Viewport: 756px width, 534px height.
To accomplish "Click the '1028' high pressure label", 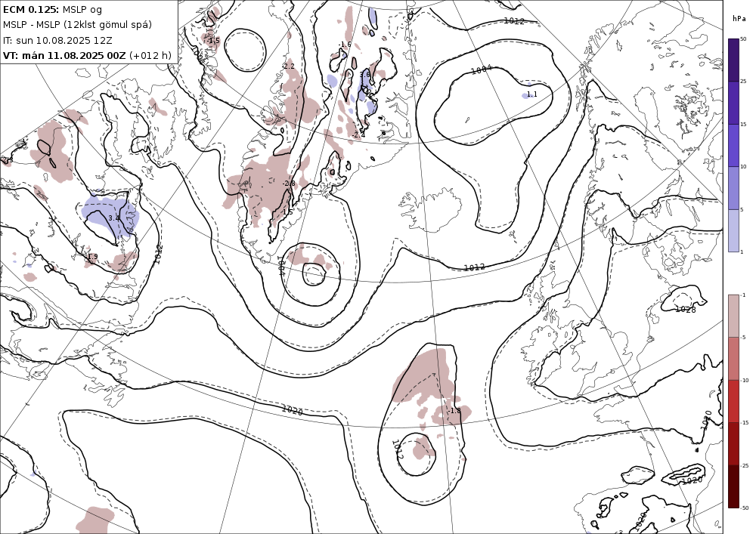I will pyautogui.click(x=685, y=309).
